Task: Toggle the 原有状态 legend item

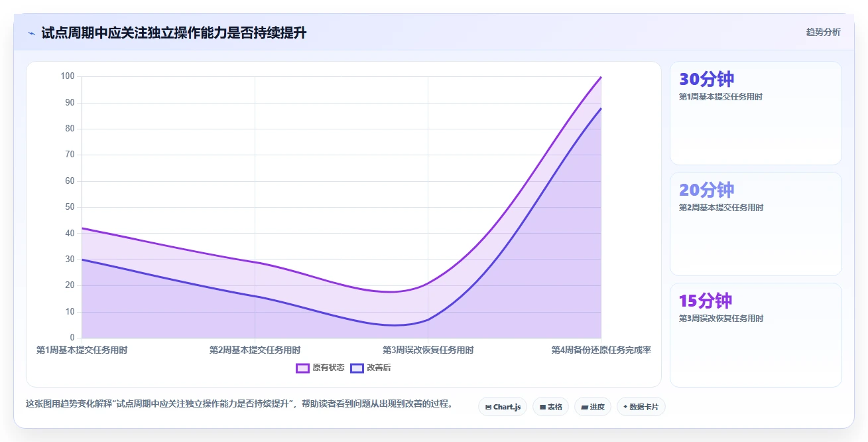Action: pyautogui.click(x=320, y=368)
